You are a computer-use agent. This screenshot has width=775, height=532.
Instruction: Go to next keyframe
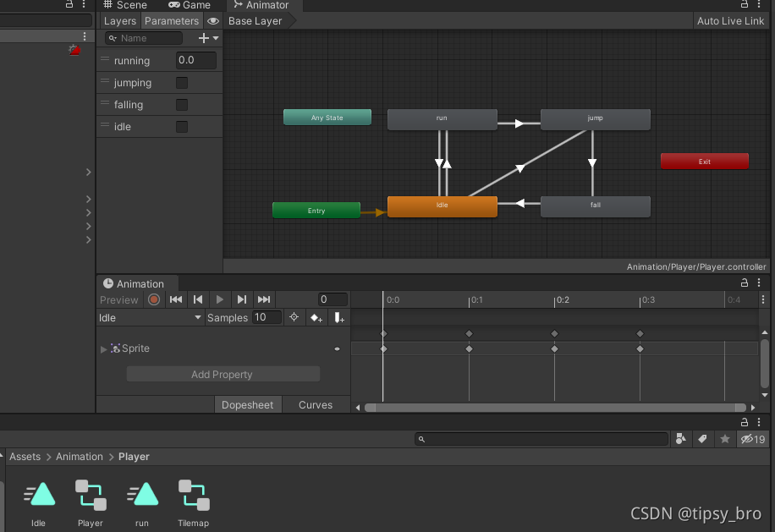click(x=242, y=299)
